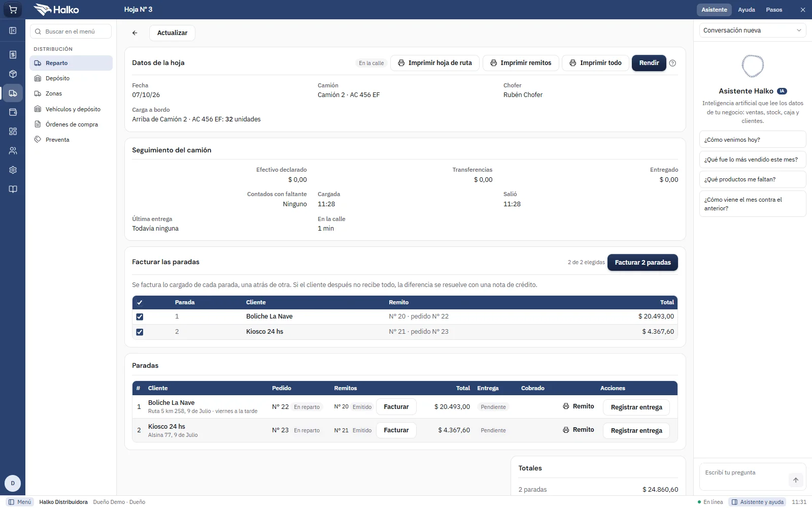Open the manual book icon in the left rail
The image size is (812, 508).
(x=13, y=189)
